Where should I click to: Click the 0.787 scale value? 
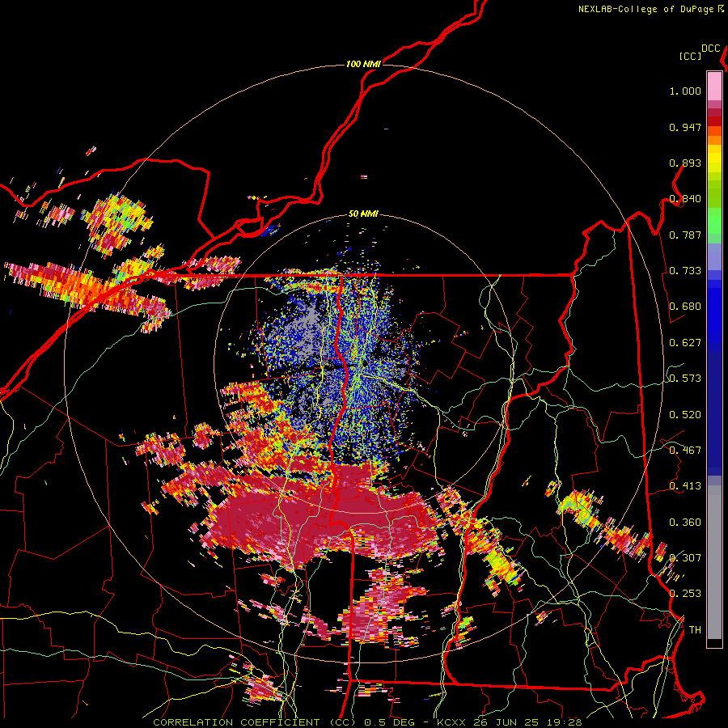[x=685, y=235]
